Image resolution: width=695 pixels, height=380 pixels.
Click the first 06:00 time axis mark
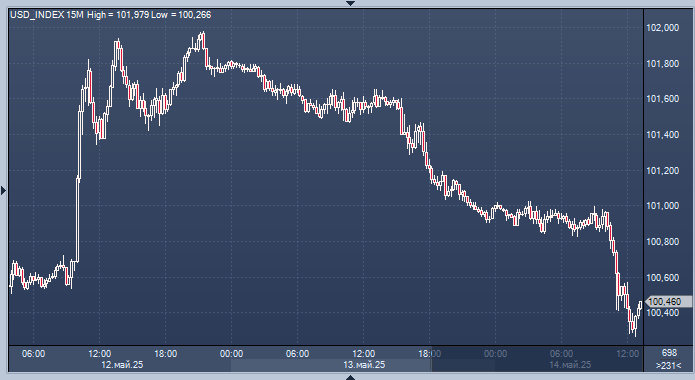[x=34, y=353]
